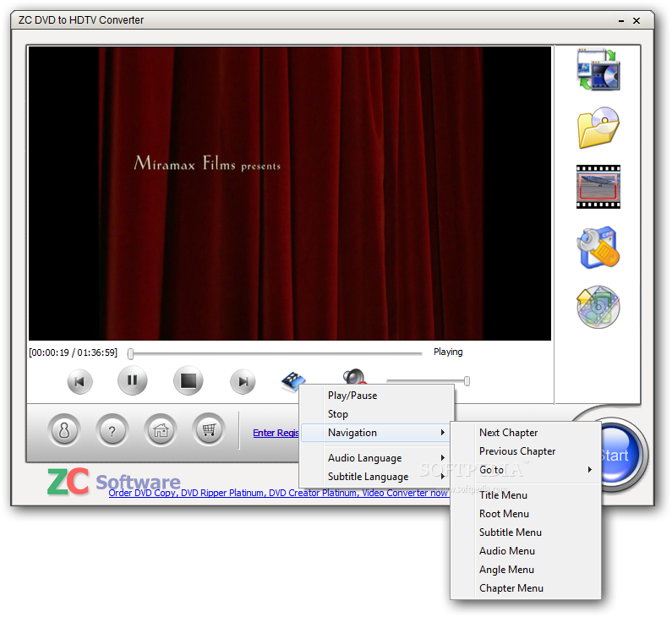Image resolution: width=672 pixels, height=617 pixels.
Task: Select Play/Pause in the context menu
Action: (377, 396)
